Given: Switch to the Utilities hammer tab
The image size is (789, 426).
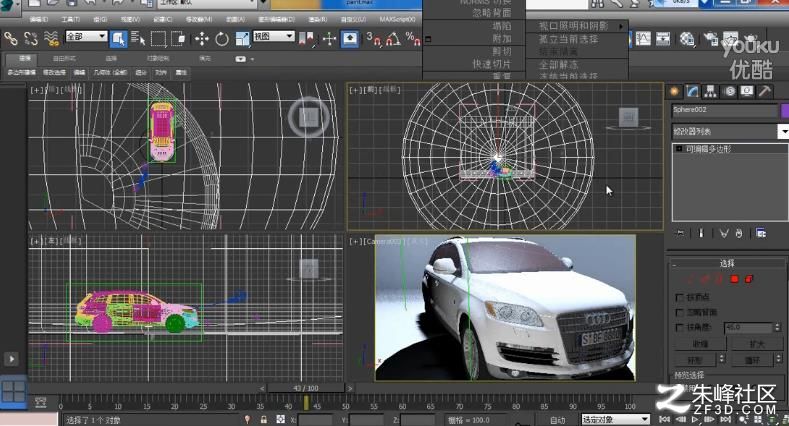Looking at the screenshot, I should pyautogui.click(x=765, y=91).
